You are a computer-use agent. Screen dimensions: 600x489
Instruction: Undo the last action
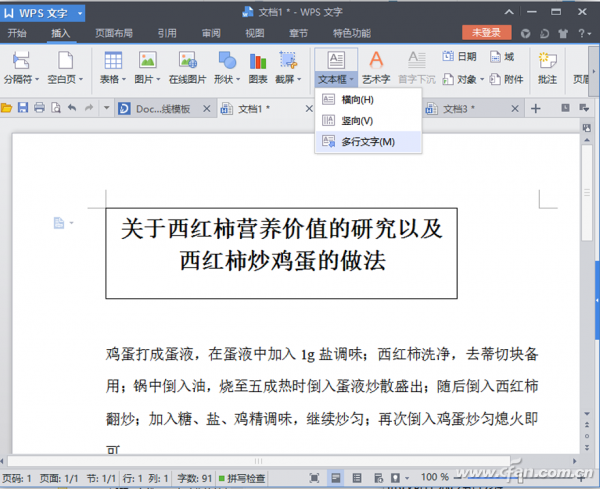coord(72,108)
